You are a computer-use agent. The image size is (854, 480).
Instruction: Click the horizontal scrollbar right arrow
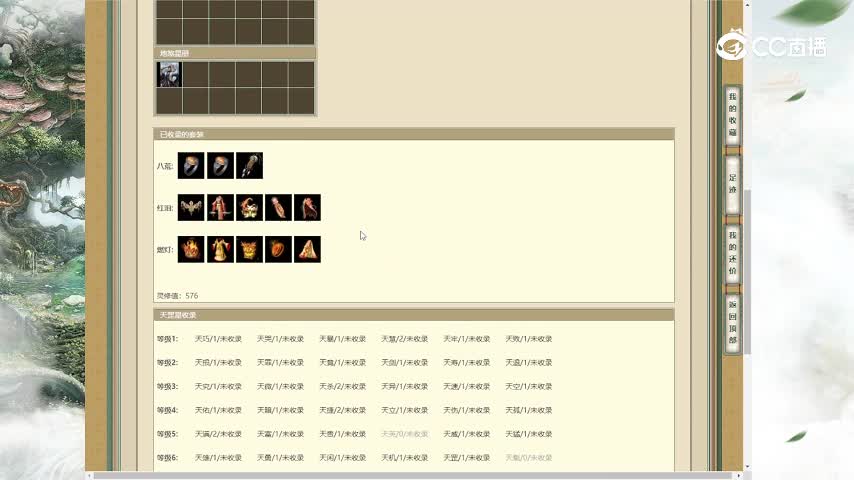739,476
